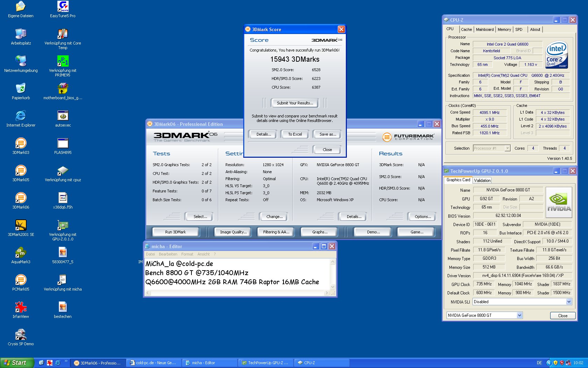Click Save as button in score dialog

[x=328, y=134]
